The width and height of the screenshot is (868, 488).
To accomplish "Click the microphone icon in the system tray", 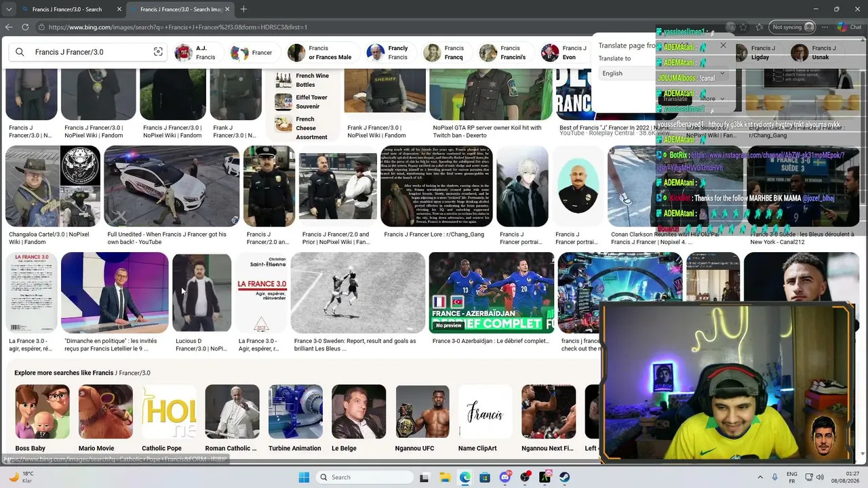I will pyautogui.click(x=775, y=477).
